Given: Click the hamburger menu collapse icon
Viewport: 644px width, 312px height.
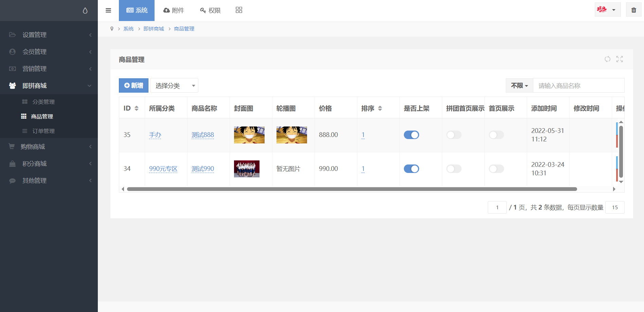Looking at the screenshot, I should coord(108,11).
